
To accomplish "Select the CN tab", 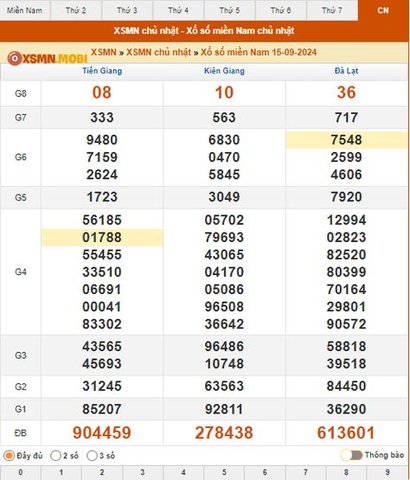I will pos(383,10).
